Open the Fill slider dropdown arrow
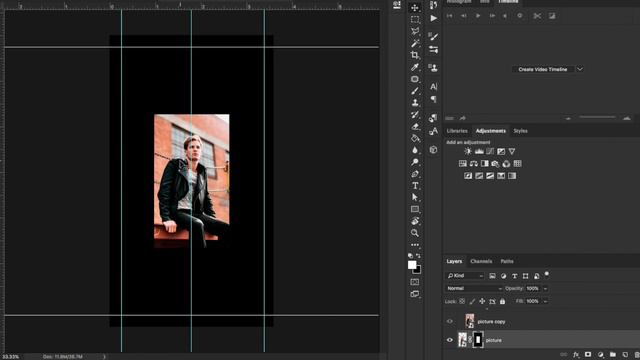Screen dimensions: 640x360 (x=545, y=301)
